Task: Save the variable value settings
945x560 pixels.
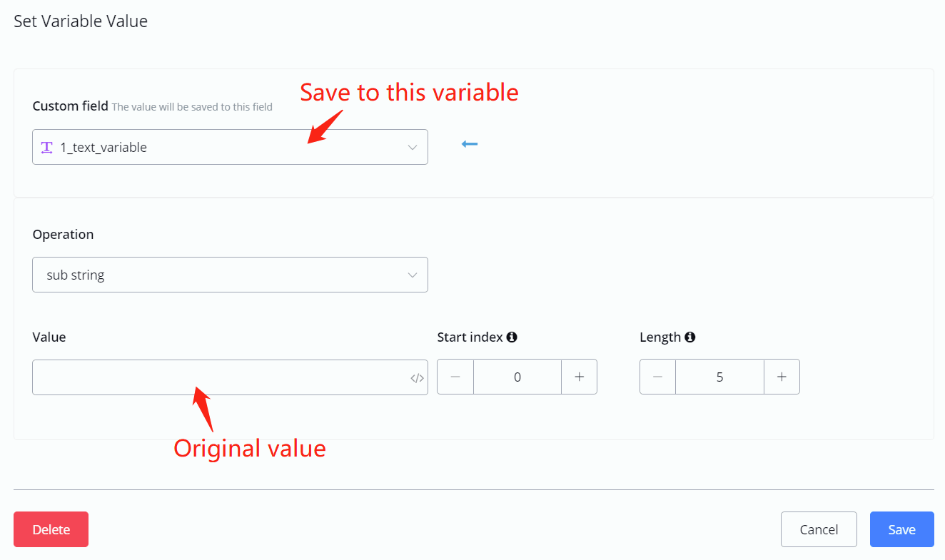Action: tap(901, 529)
